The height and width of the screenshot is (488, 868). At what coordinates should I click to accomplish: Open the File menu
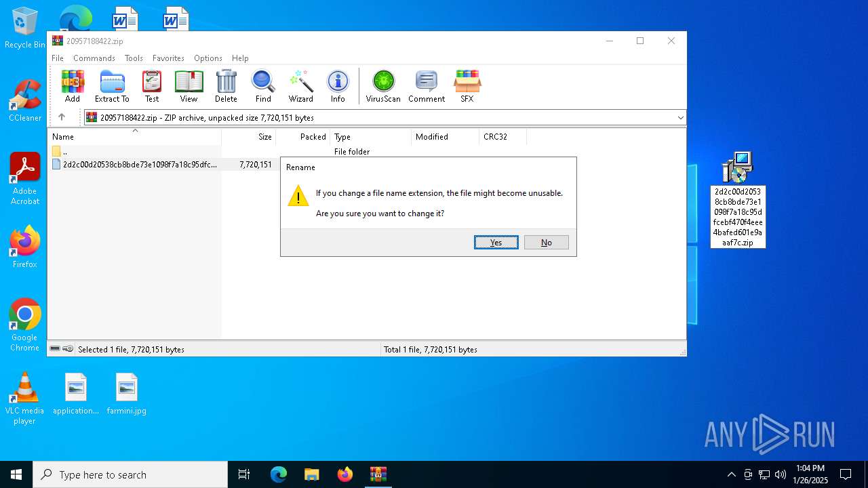click(58, 58)
